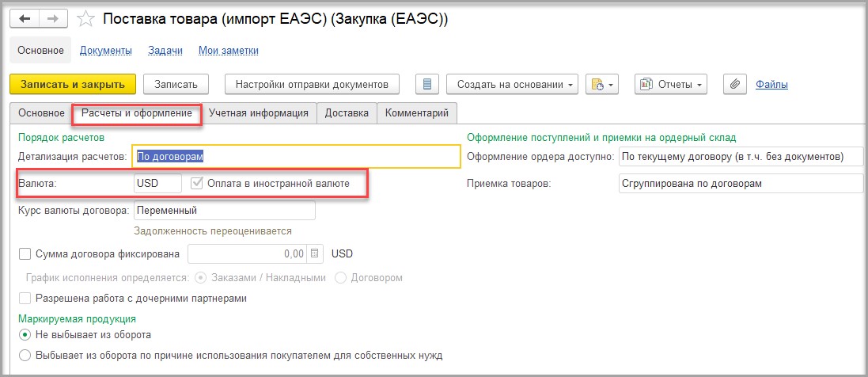Screen dimensions: 868x377
Task: Click the Маркируемая продукция section heading
Action: pos(78,318)
